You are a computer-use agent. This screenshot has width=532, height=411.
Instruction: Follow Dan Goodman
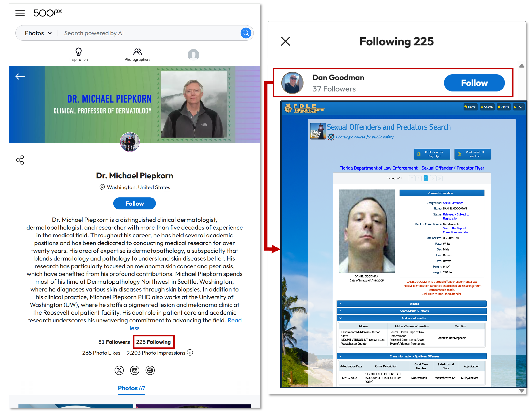coord(474,83)
